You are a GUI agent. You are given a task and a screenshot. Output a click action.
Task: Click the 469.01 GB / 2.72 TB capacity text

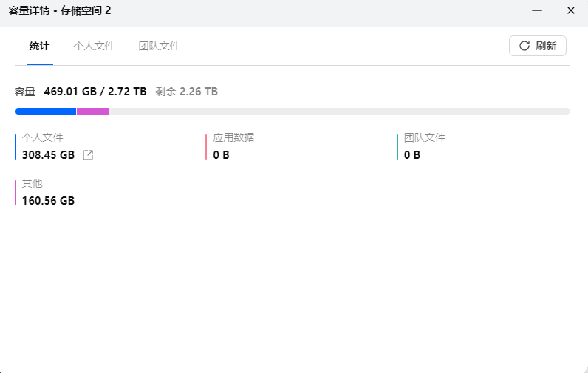click(95, 92)
